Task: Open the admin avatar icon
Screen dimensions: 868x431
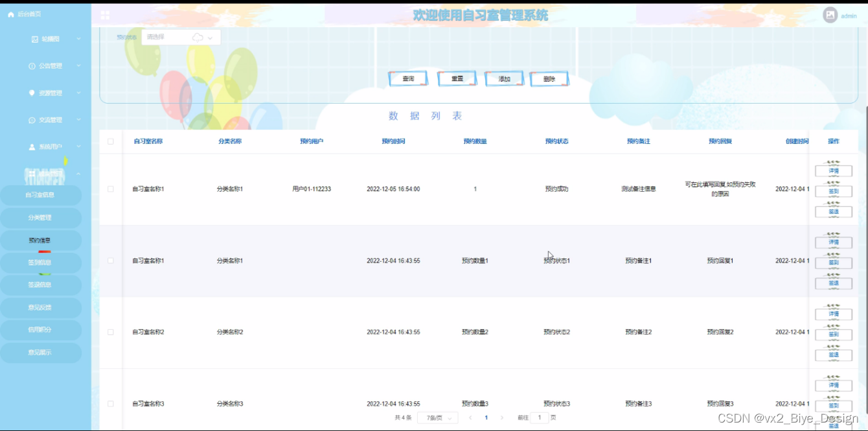Action: point(830,15)
